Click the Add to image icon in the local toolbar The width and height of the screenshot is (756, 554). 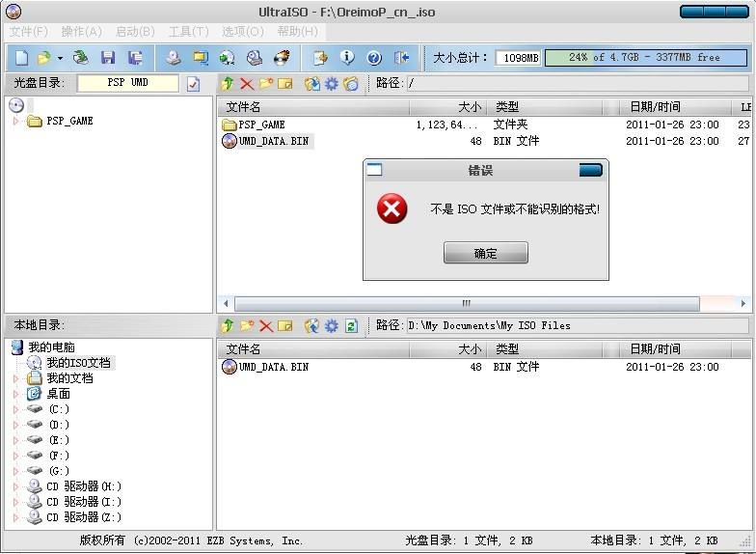[x=312, y=326]
